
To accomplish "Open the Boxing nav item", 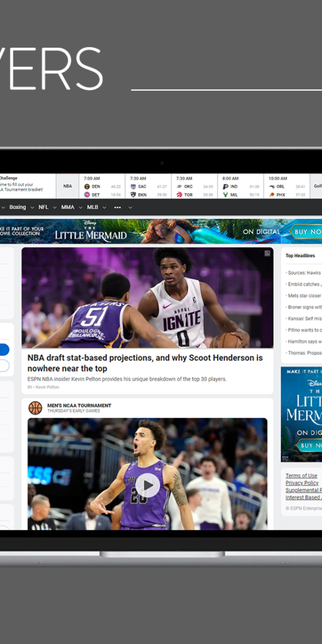I will tap(17, 207).
